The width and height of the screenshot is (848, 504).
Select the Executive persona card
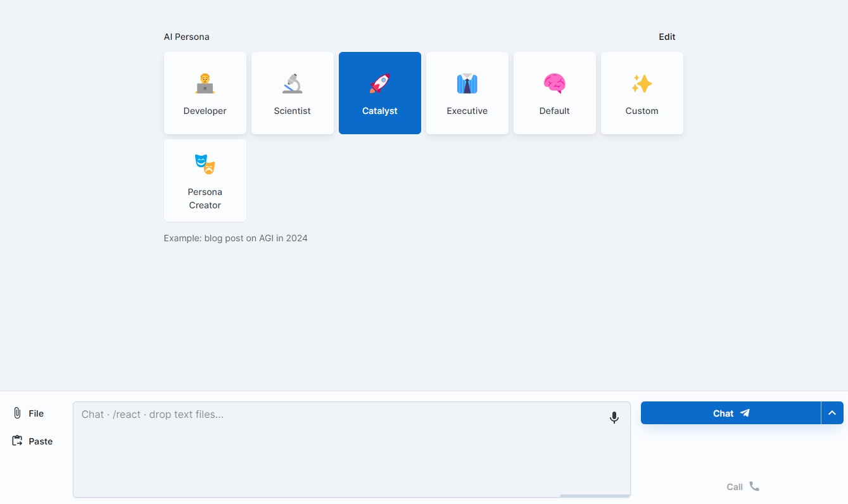(467, 93)
